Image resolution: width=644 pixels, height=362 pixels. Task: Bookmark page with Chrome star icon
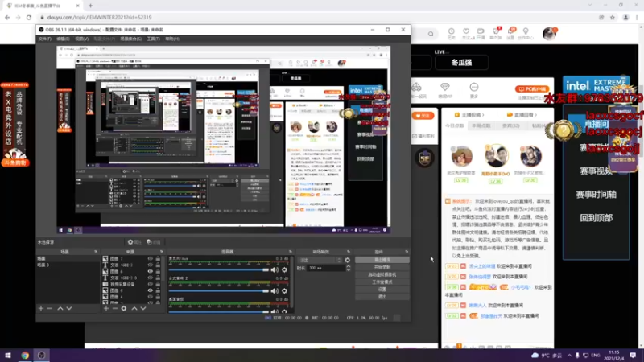click(x=613, y=17)
